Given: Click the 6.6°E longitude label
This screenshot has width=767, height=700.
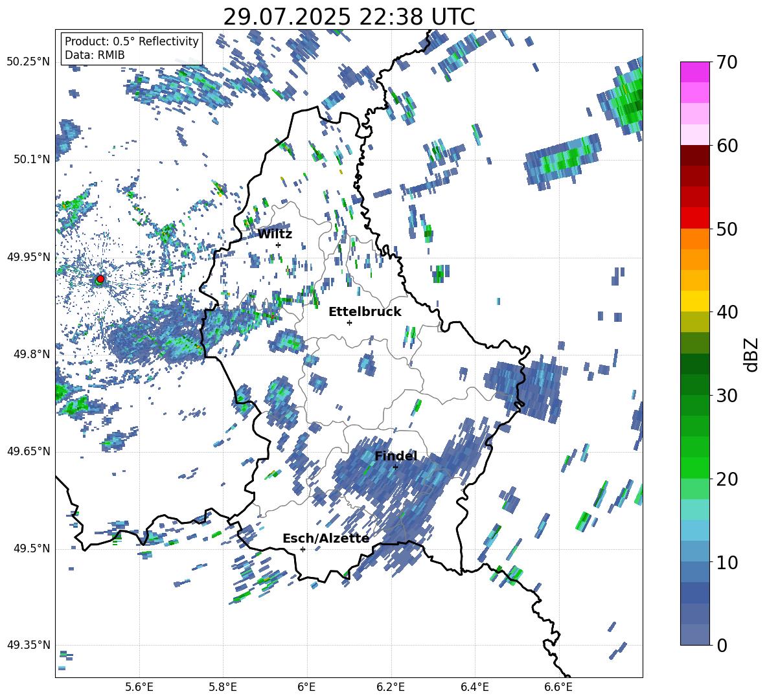Looking at the screenshot, I should click(558, 687).
